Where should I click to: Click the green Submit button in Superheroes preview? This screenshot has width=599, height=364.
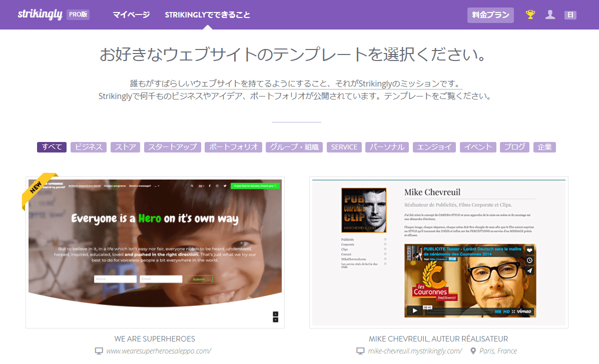click(x=199, y=279)
